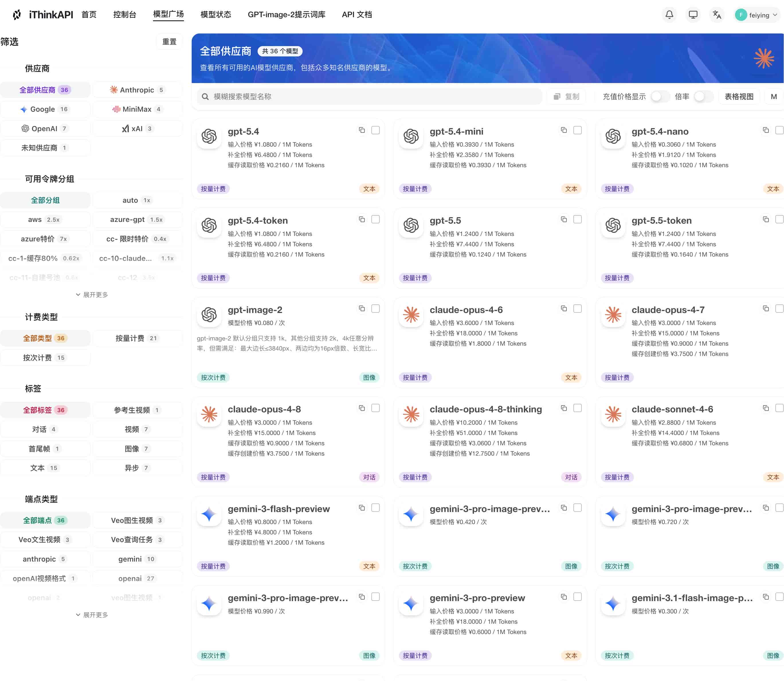The image size is (784, 681).
Task: Click the 重置 filter reset button
Action: tap(169, 42)
